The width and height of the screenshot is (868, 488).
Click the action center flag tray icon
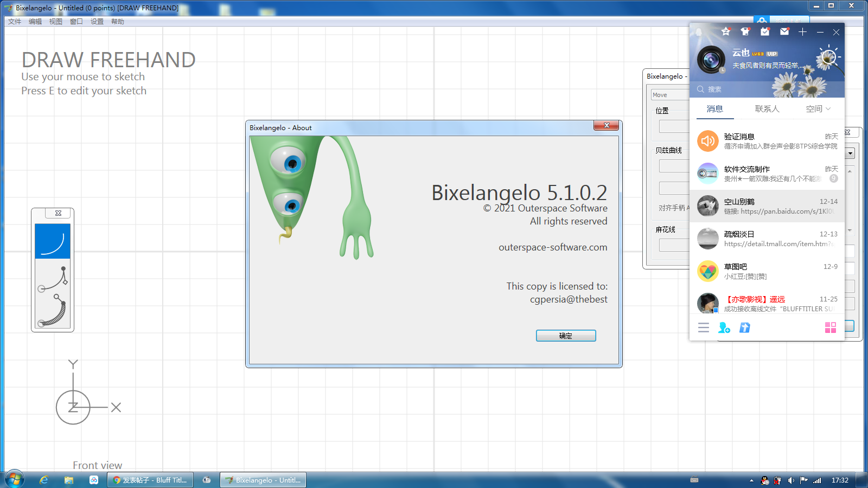click(804, 480)
